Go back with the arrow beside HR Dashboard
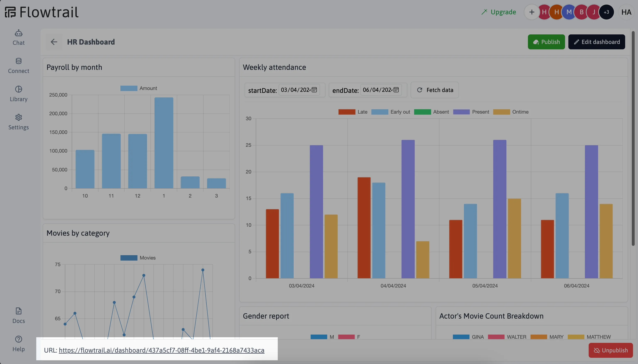This screenshot has width=638, height=364. [x=54, y=42]
